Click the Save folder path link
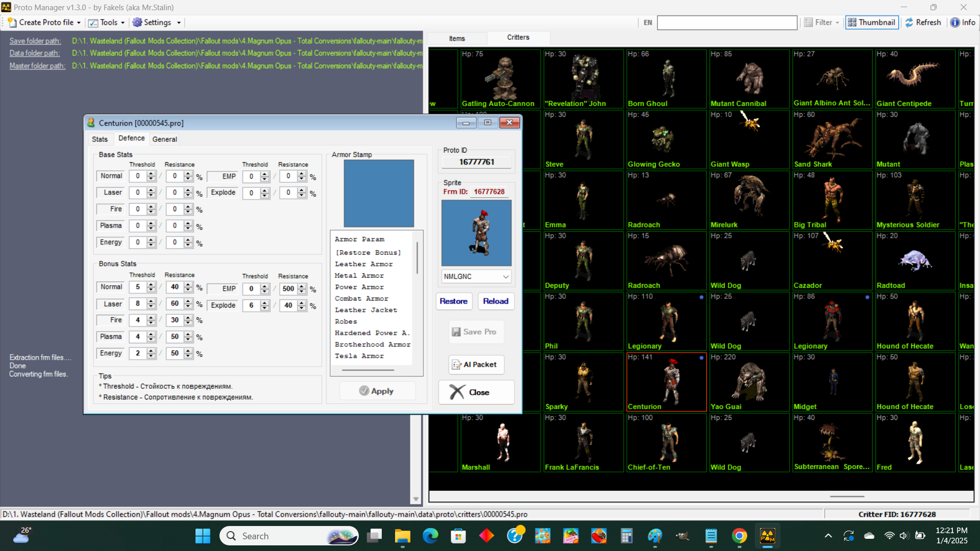The image size is (980, 551). (35, 41)
